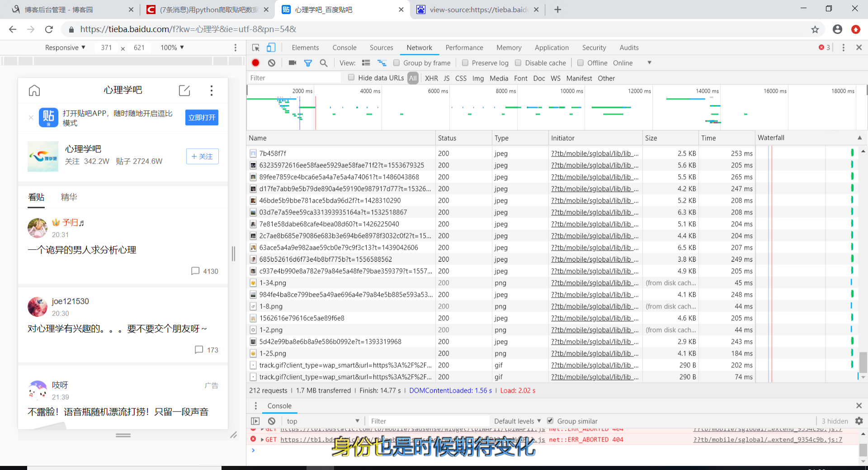This screenshot has height=470, width=868.
Task: Expand the aborted GET error entry
Action: click(x=262, y=440)
